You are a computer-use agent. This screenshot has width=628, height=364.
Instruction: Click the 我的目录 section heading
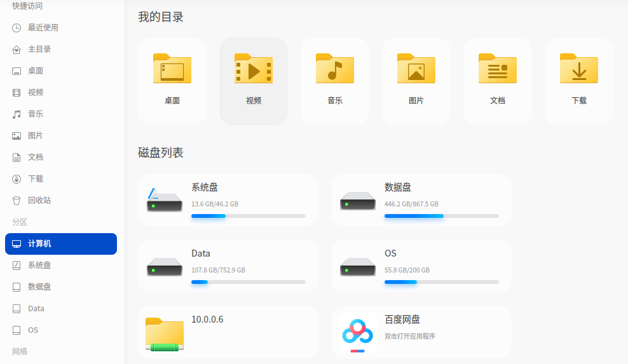(161, 17)
